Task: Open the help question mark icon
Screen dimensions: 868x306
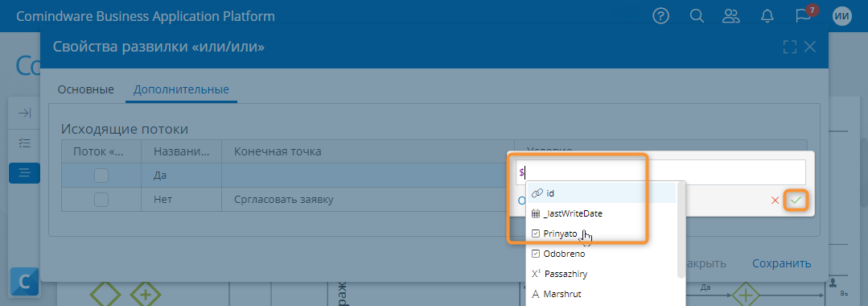Action: 661,16
